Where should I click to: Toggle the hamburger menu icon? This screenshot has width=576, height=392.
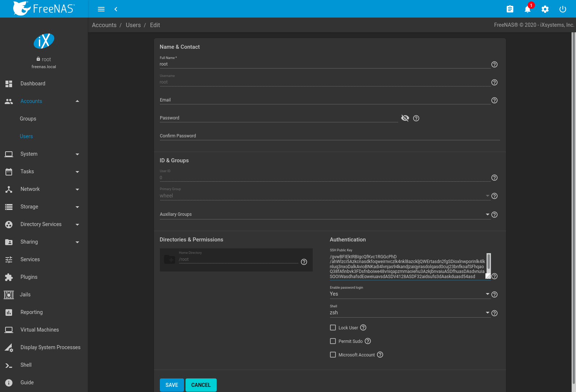[x=101, y=9]
